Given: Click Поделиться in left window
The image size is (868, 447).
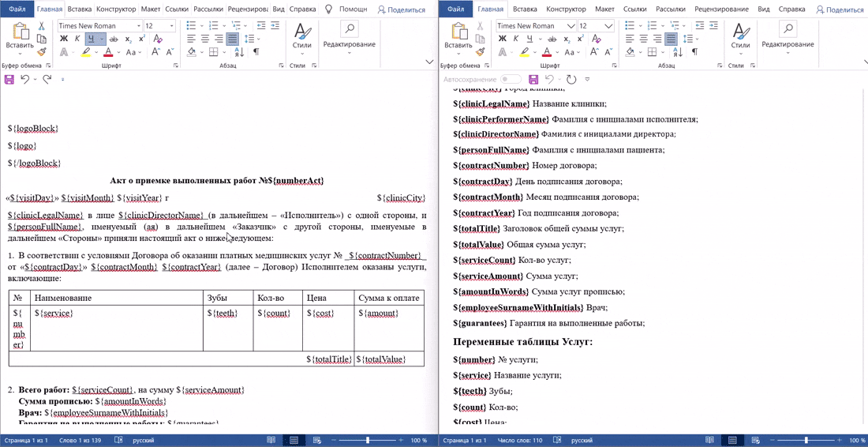Looking at the screenshot, I should point(402,9).
